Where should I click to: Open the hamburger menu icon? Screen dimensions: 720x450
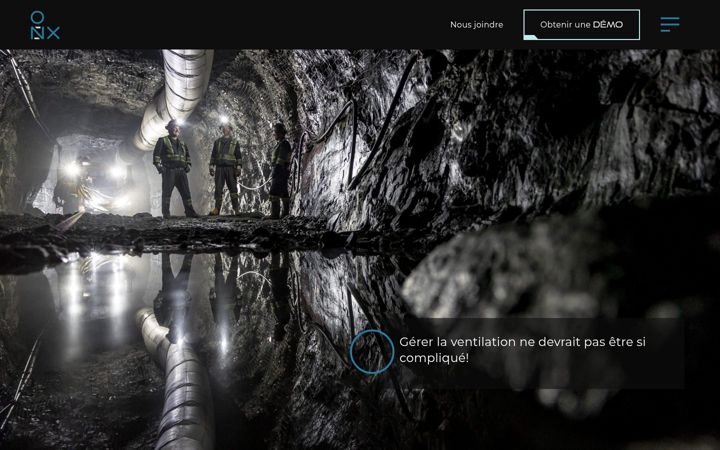[x=670, y=24]
